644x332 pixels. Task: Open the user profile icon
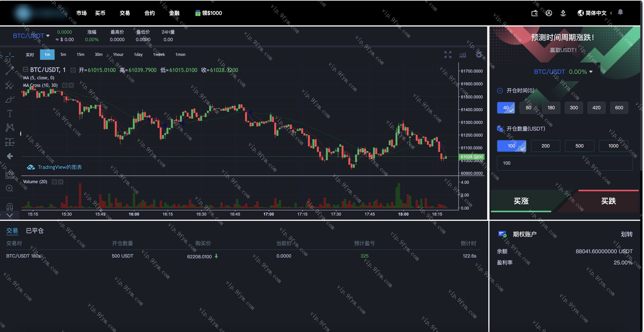point(549,13)
